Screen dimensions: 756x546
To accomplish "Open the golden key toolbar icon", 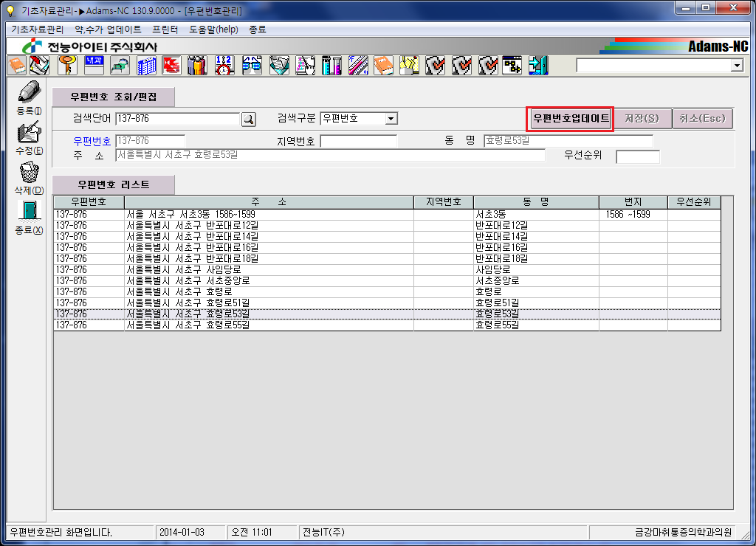I will 67,65.
